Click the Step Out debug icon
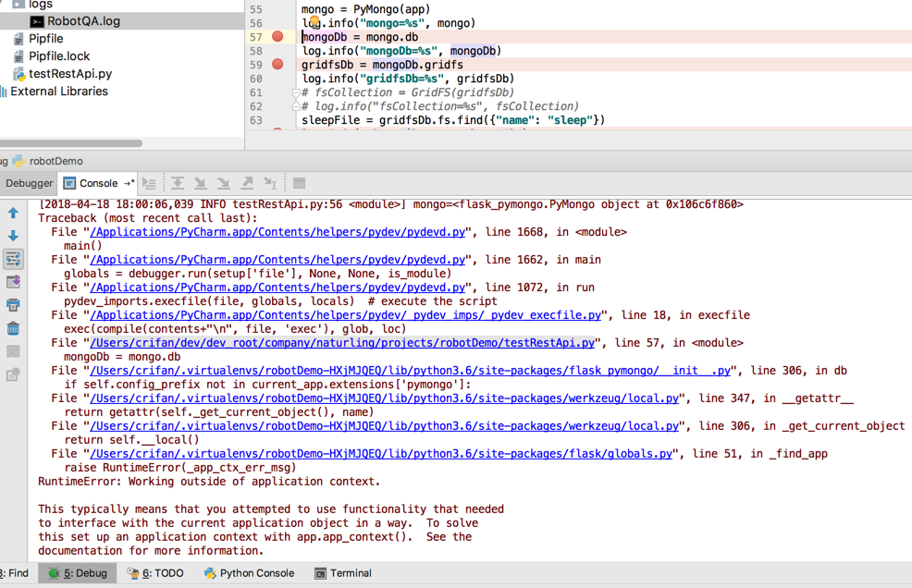The width and height of the screenshot is (912, 588). click(x=247, y=184)
